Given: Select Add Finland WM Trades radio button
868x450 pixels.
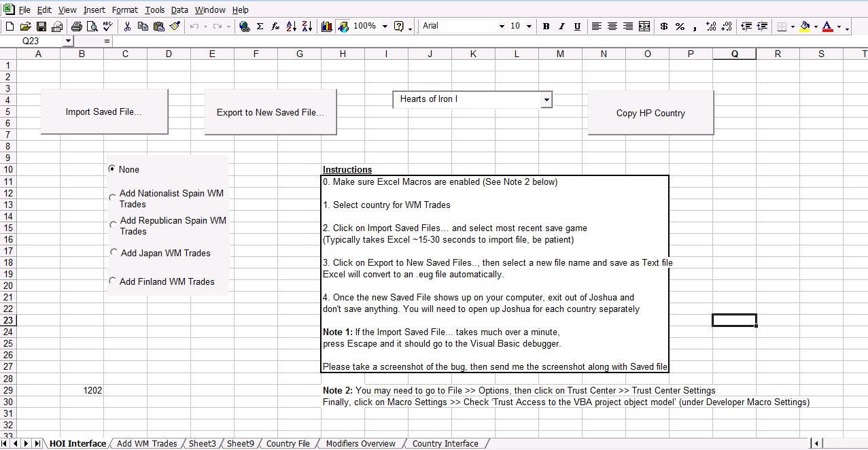Looking at the screenshot, I should 113,281.
